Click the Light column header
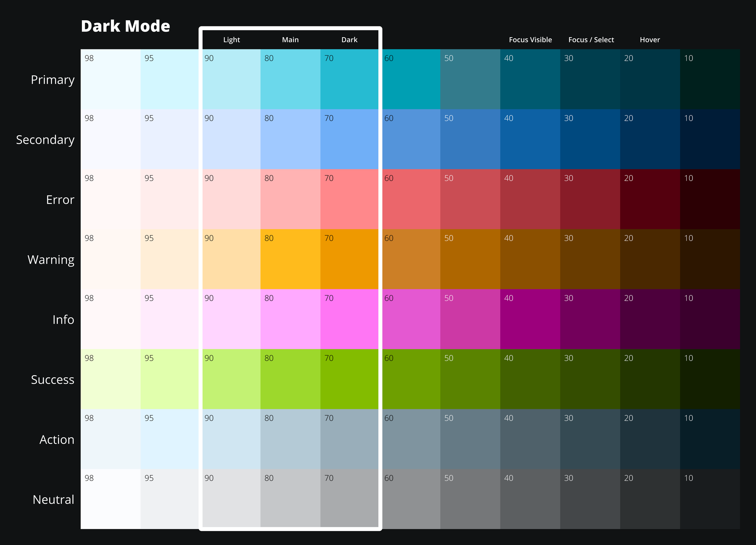This screenshot has width=756, height=545. click(231, 40)
